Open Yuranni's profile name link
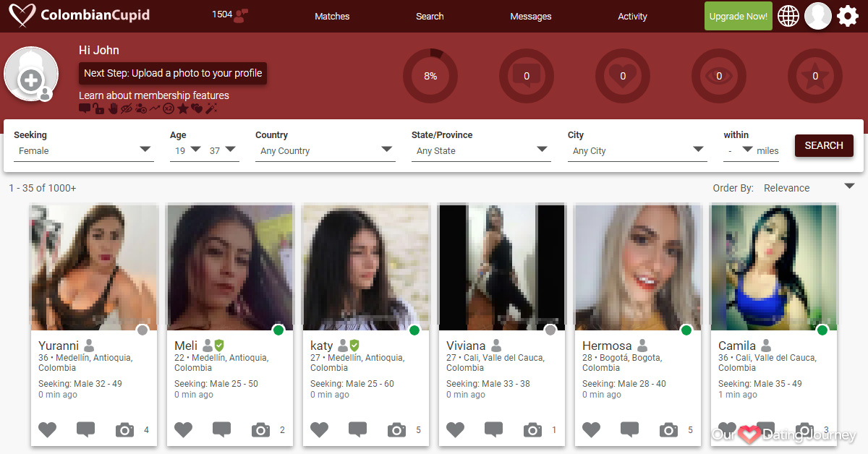Screen dimensions: 868x454 pyautogui.click(x=59, y=346)
